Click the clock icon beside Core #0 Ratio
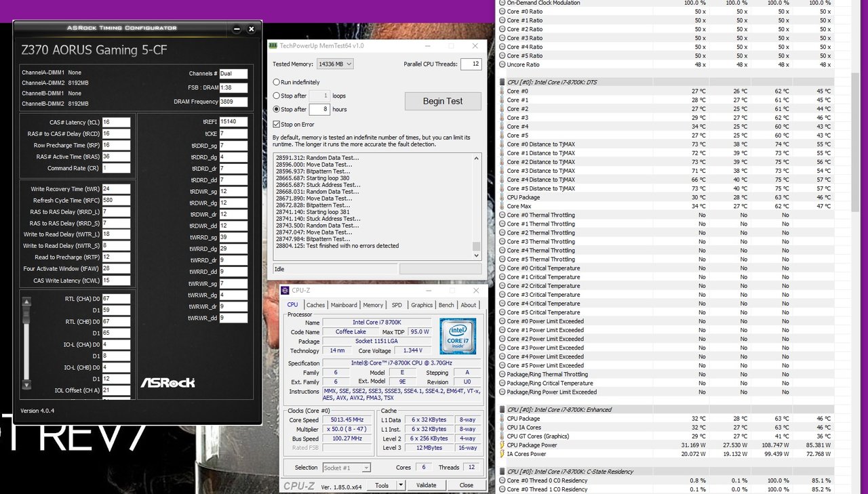This screenshot has height=494, width=868. pyautogui.click(x=502, y=12)
